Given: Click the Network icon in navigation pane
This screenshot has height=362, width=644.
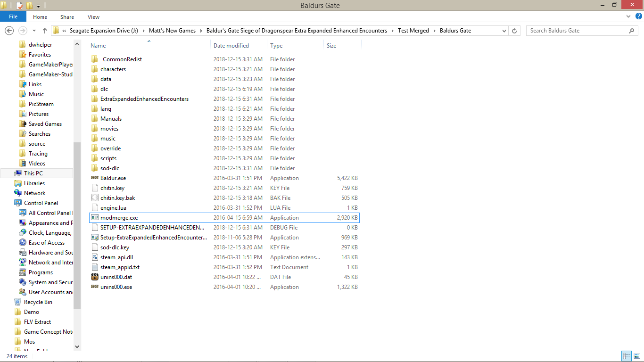Looking at the screenshot, I should click(18, 193).
